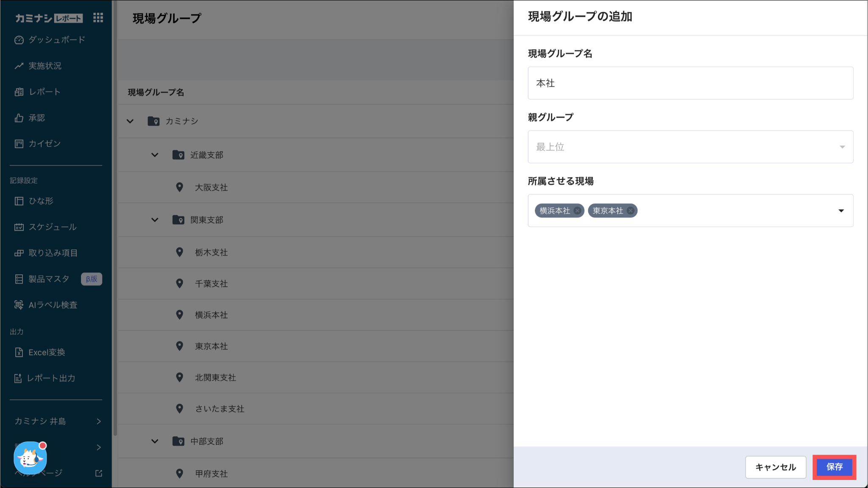The width and height of the screenshot is (868, 488).
Task: Click the 近畿支部 folder icon
Action: click(x=178, y=155)
